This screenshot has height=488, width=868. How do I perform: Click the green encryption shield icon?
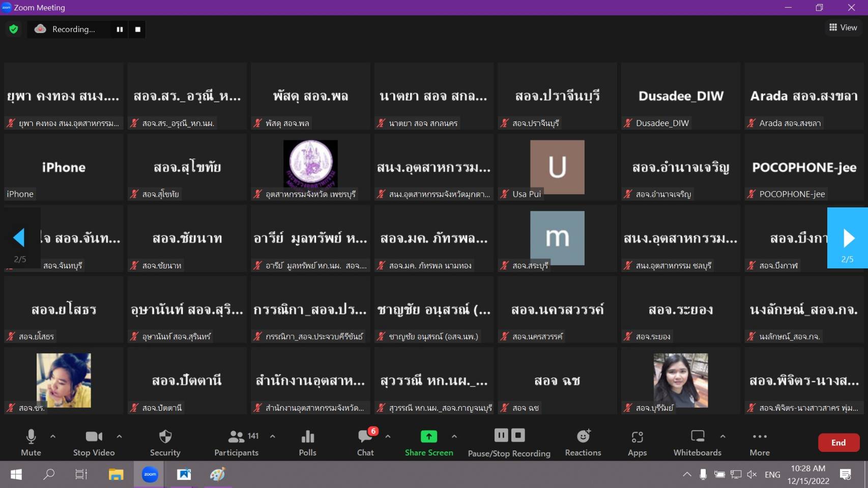[x=14, y=29]
